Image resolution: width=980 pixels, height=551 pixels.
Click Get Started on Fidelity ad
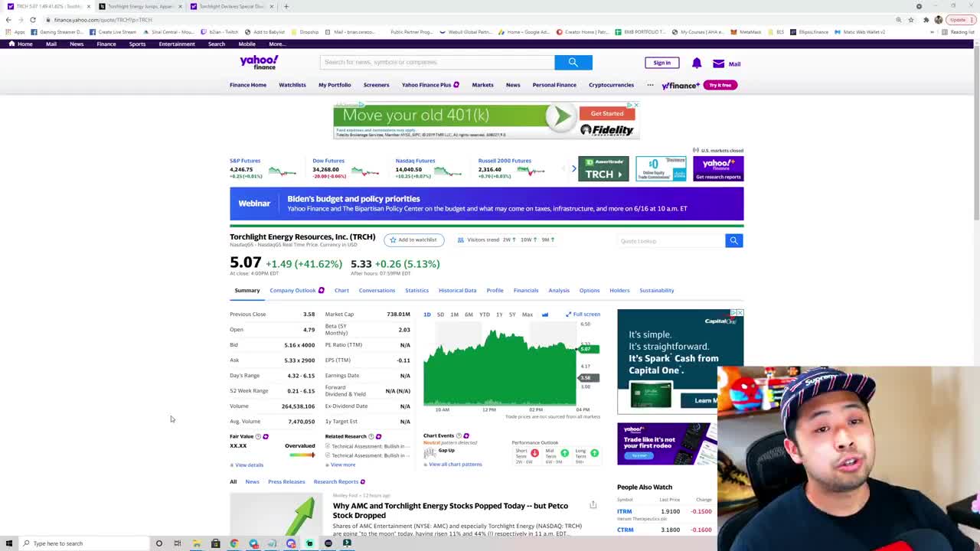pos(607,113)
